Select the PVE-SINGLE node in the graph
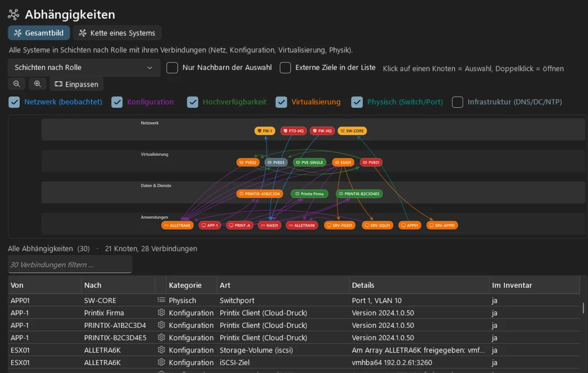Viewport: 588px width, 373px height. tap(310, 162)
